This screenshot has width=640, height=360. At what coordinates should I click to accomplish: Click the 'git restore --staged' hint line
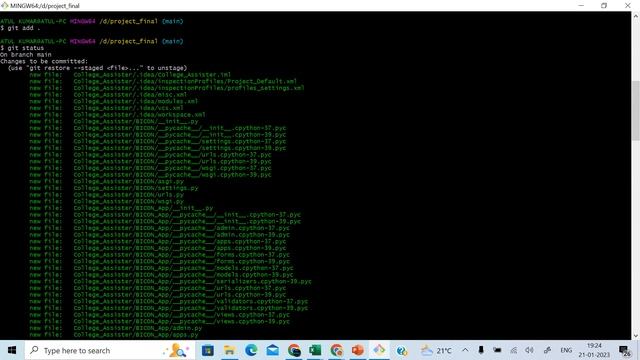97,68
